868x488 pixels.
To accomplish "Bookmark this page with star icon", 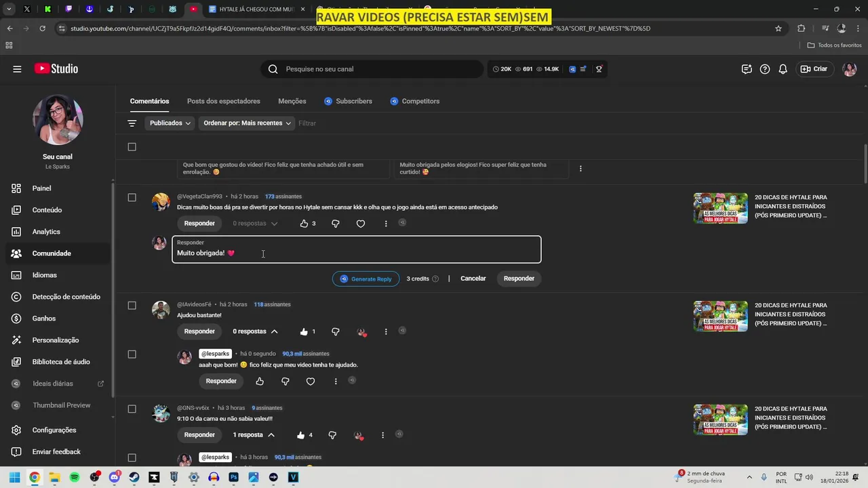I will coord(778,28).
